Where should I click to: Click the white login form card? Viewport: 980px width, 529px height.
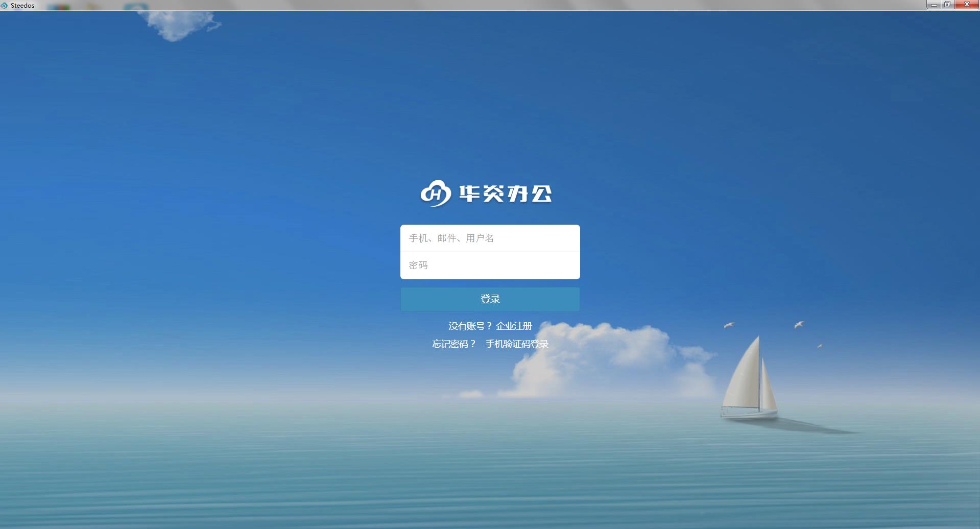point(489,252)
